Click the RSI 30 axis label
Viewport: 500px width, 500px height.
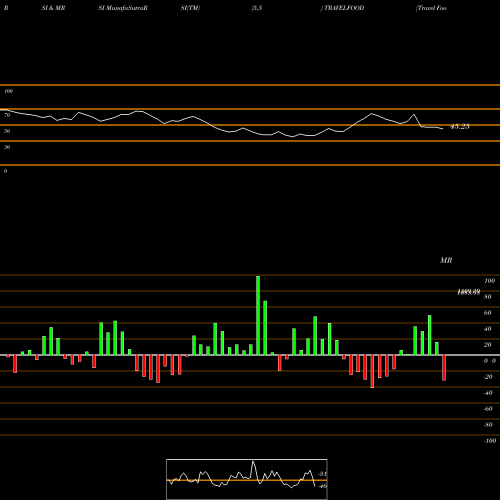(7, 147)
